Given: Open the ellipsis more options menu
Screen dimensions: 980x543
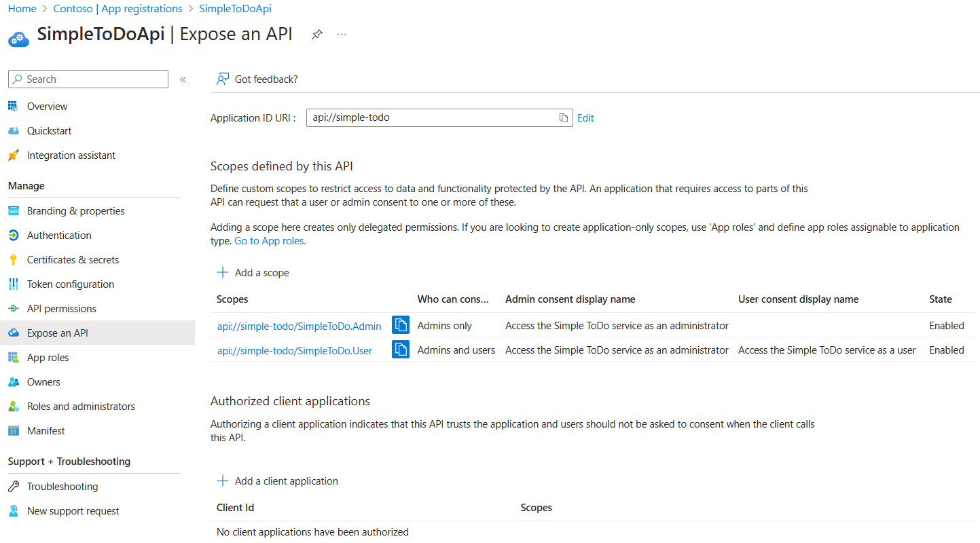Looking at the screenshot, I should point(342,34).
